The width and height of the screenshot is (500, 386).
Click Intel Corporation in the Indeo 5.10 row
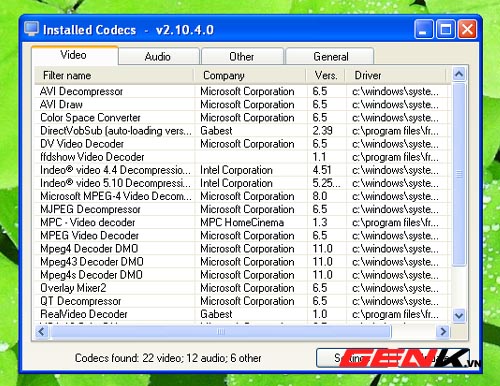coord(236,183)
